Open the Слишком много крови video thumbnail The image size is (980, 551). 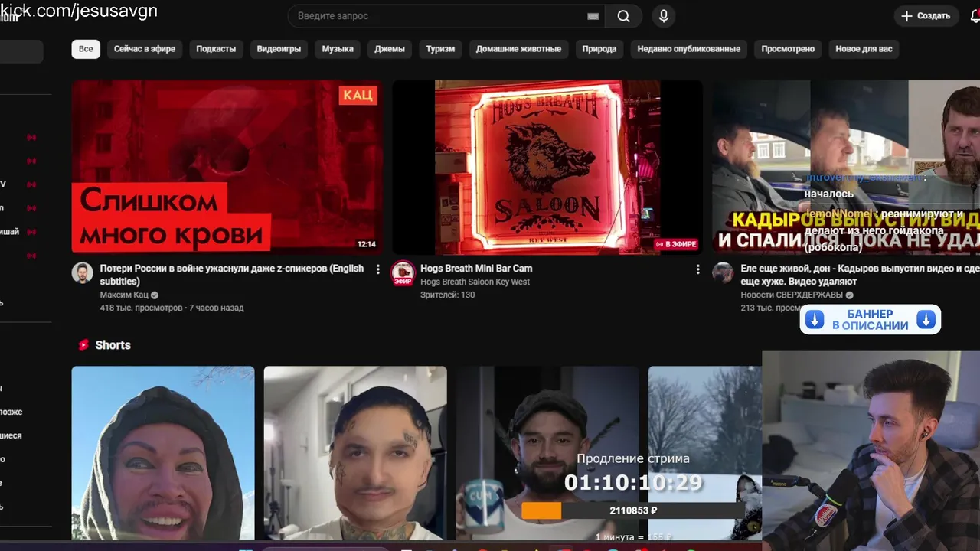[227, 167]
